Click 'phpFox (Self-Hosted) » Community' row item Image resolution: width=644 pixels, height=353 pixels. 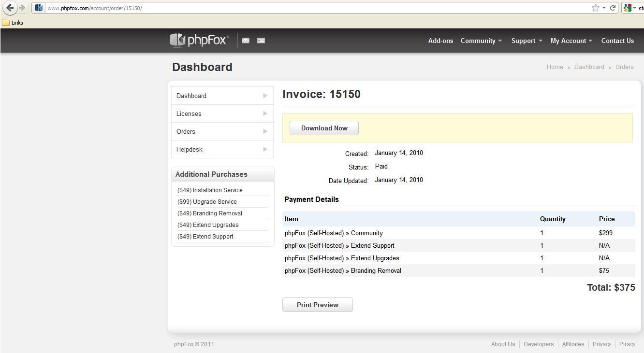tap(334, 233)
